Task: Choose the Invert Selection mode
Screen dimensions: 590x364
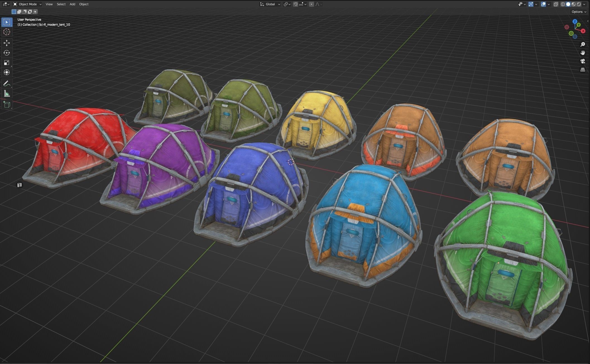Action: coord(30,12)
